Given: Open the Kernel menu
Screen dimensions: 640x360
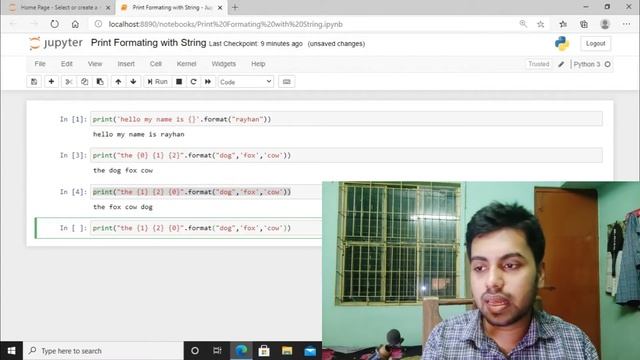Looking at the screenshot, I should tap(187, 64).
